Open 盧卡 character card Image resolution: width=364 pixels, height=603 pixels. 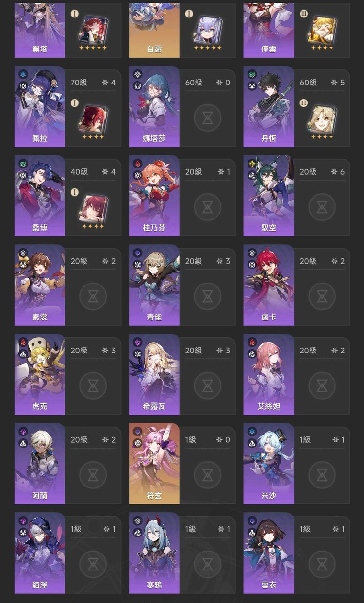point(269,285)
